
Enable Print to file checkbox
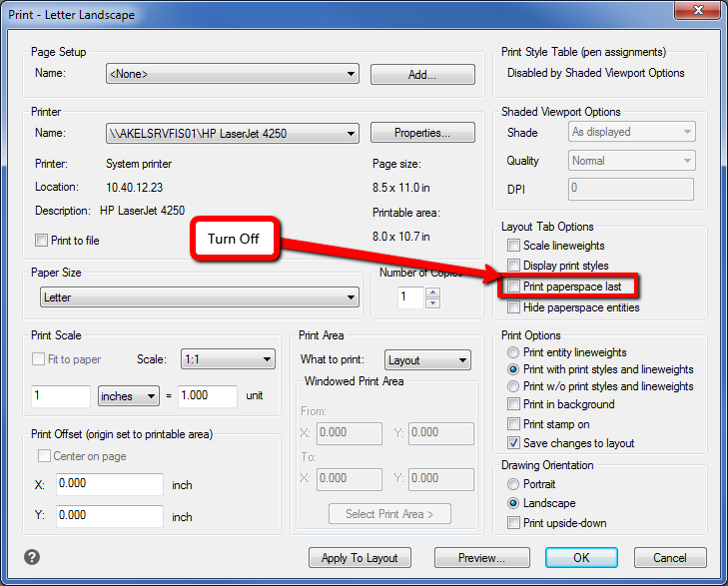coord(41,241)
